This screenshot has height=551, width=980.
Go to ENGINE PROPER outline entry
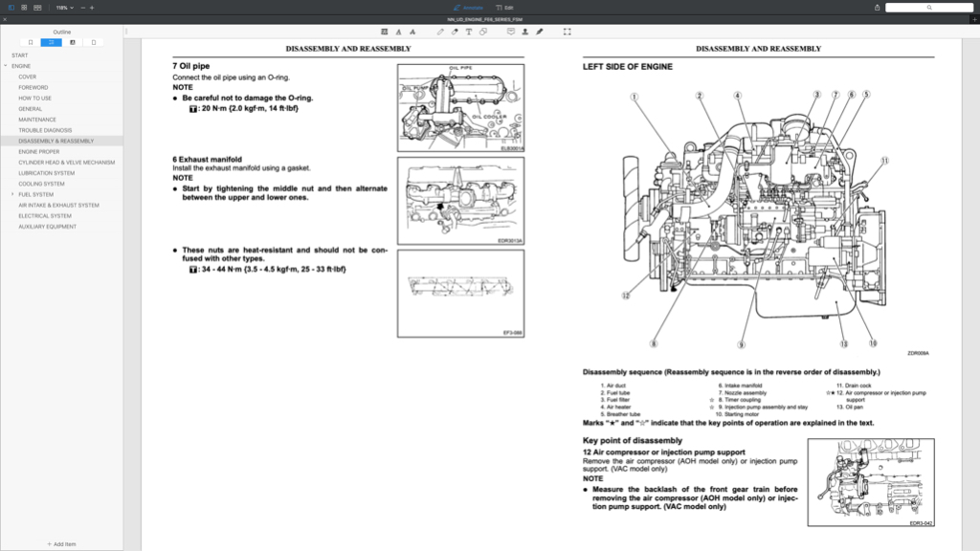click(x=38, y=152)
